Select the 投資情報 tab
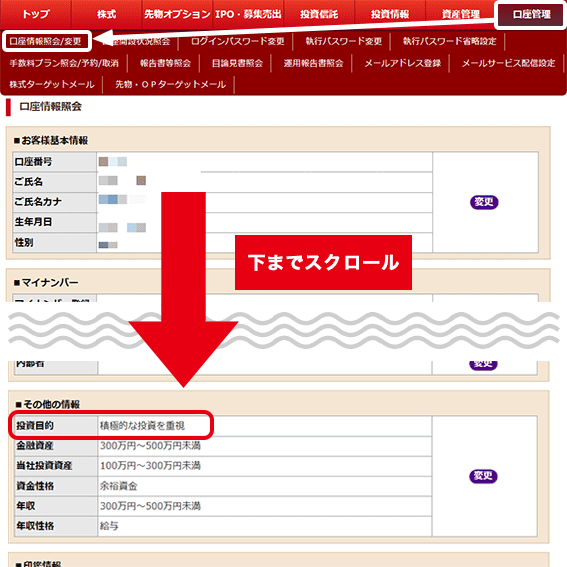The image size is (567, 567). click(x=390, y=14)
